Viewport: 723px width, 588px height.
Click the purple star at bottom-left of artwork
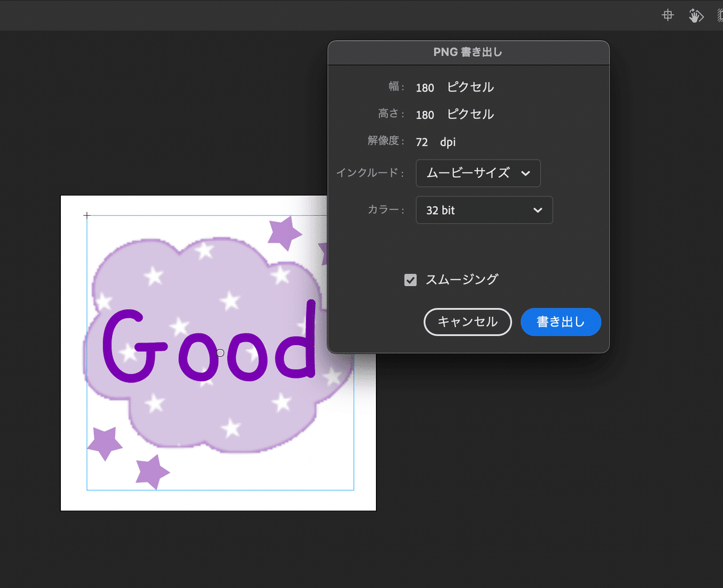coord(105,443)
